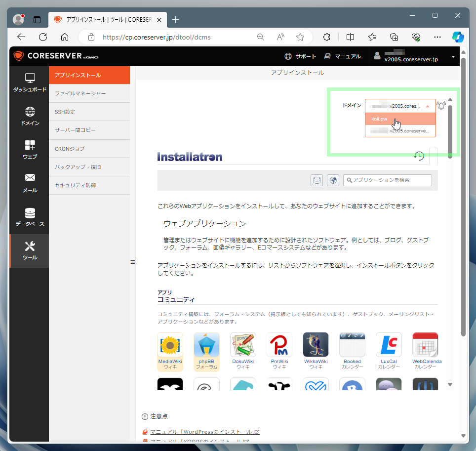Click the notification bell icon

pyautogui.click(x=441, y=106)
